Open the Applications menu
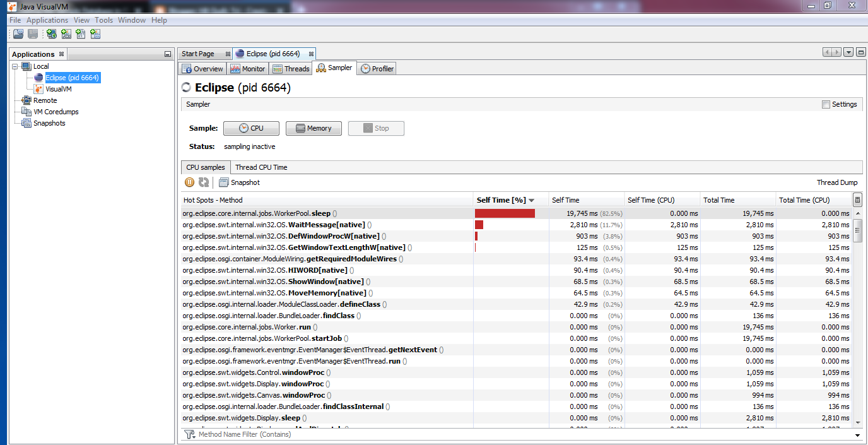 [47, 20]
